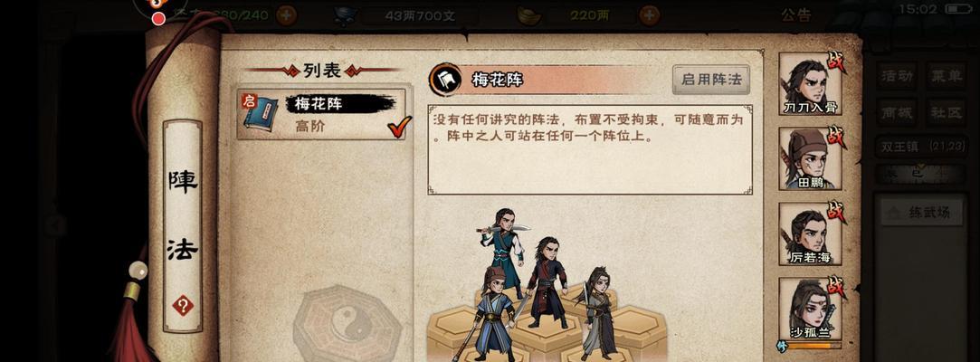Open the 练武场 training ground
This screenshot has width=980, height=362.
(x=918, y=213)
